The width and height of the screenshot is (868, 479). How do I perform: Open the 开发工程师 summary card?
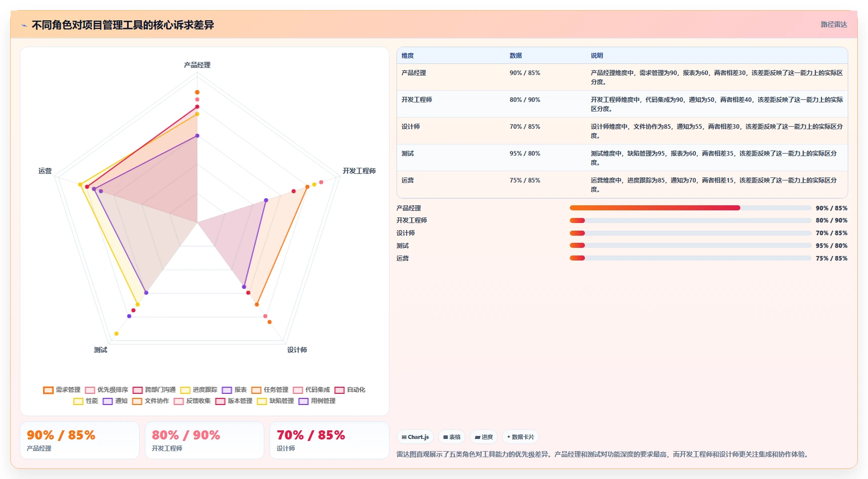click(205, 440)
